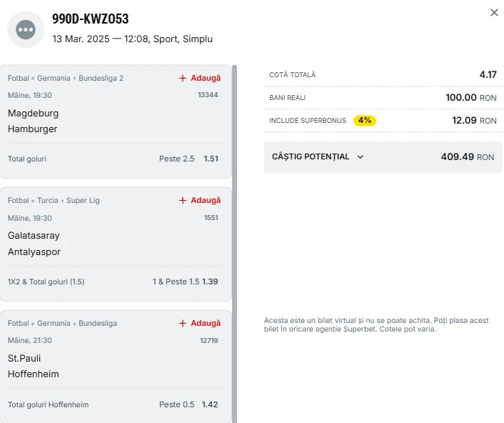Add the Galatasaray vs Antalyaspor selection
Image resolution: width=504 pixels, height=423 pixels.
coord(200,200)
